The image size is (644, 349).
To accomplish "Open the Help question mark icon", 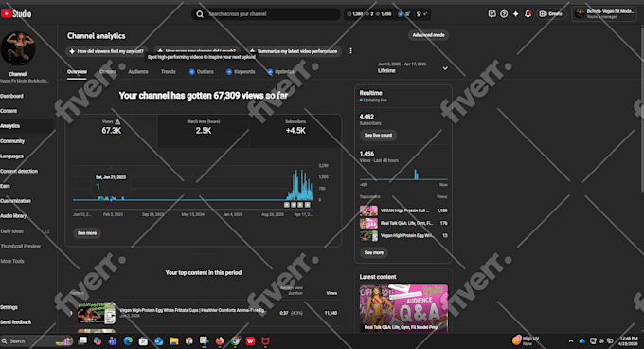I will pyautogui.click(x=504, y=14).
